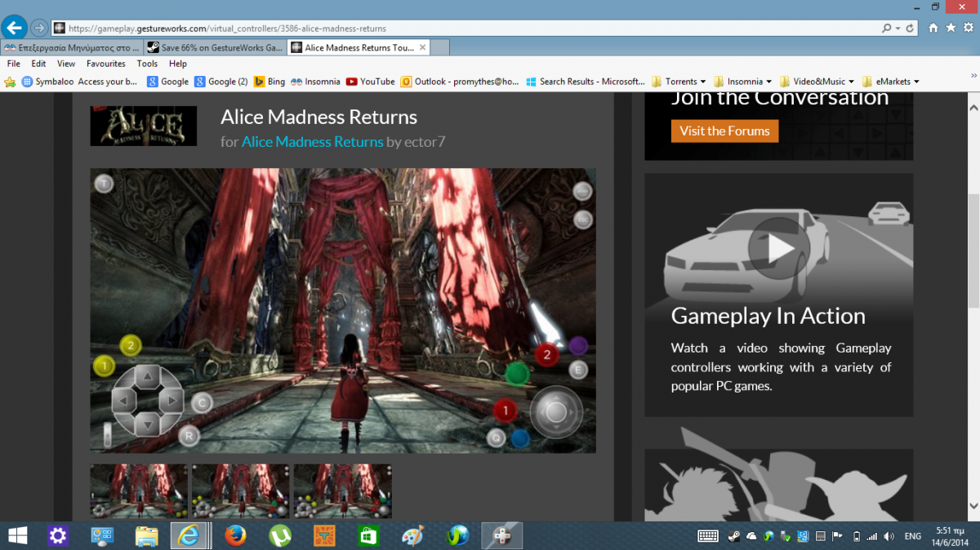
Task: Click the Windows Start button
Action: (17, 536)
